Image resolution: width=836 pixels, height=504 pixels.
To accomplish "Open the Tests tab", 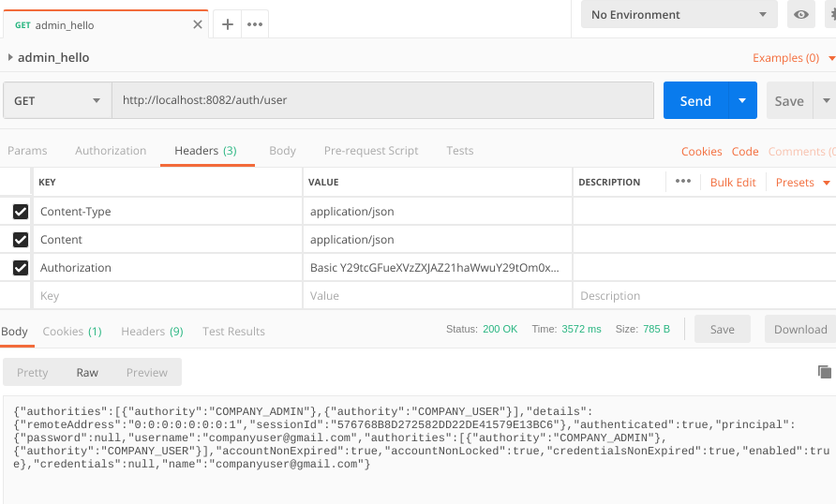I will click(x=459, y=151).
